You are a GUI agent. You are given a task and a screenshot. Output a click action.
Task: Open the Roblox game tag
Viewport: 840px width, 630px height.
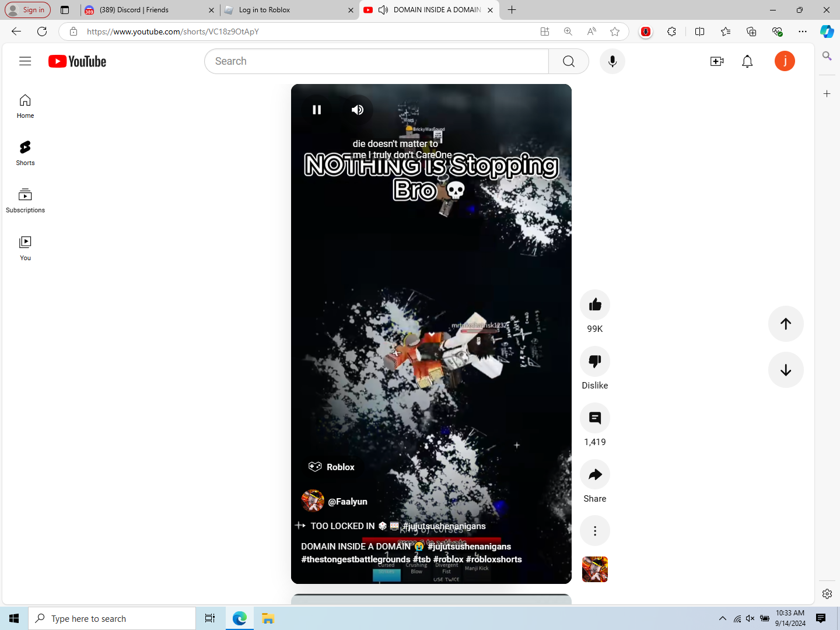coord(331,467)
